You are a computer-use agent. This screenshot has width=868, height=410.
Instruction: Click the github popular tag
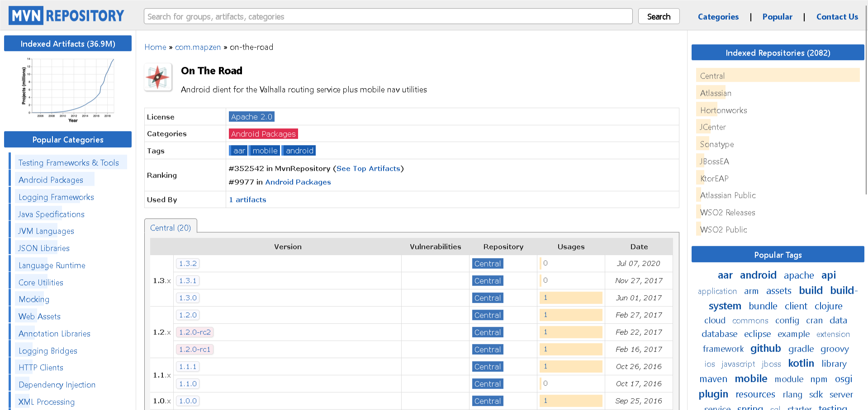tap(765, 349)
